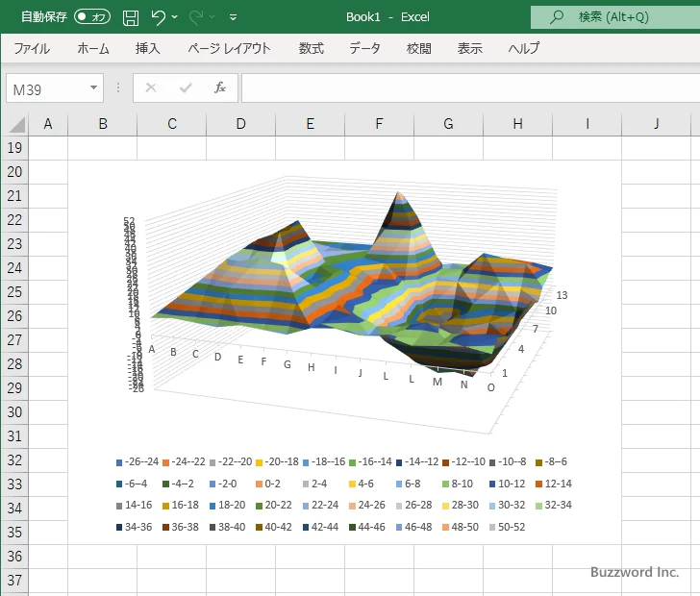Select row 22 header
Viewport: 700px width, 596px height.
(14, 219)
